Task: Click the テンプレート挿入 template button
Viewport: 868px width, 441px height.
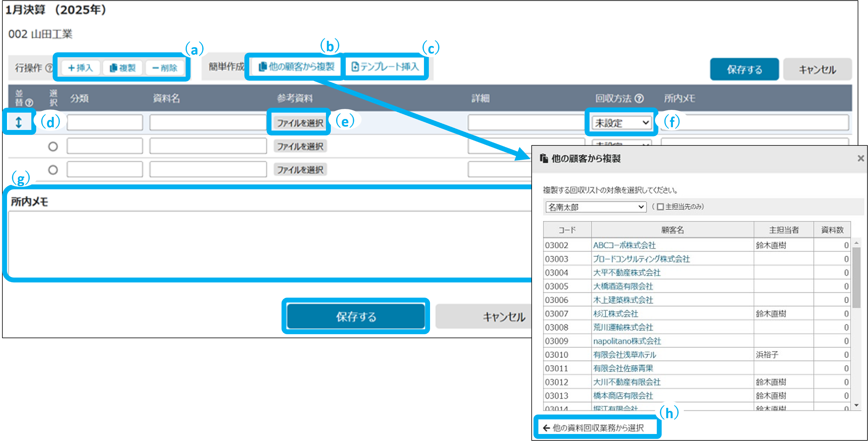Action: [385, 67]
